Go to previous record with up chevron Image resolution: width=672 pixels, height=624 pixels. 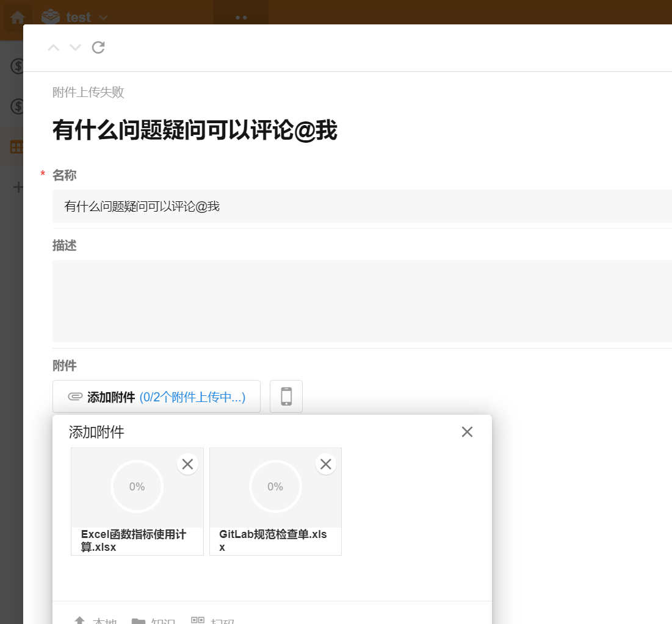(x=54, y=48)
